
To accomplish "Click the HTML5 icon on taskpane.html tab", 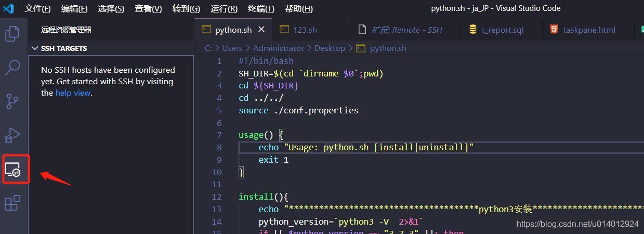I will 554,30.
